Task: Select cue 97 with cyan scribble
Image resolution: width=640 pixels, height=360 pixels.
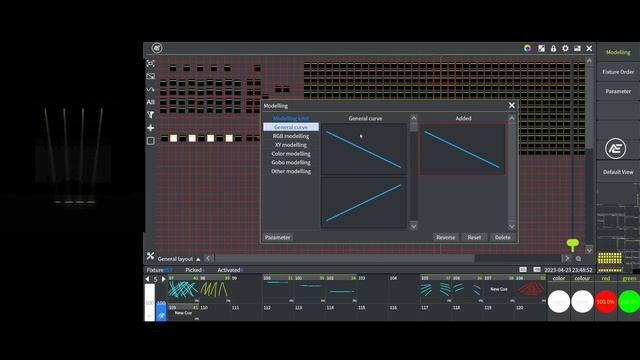Action: coord(183,289)
